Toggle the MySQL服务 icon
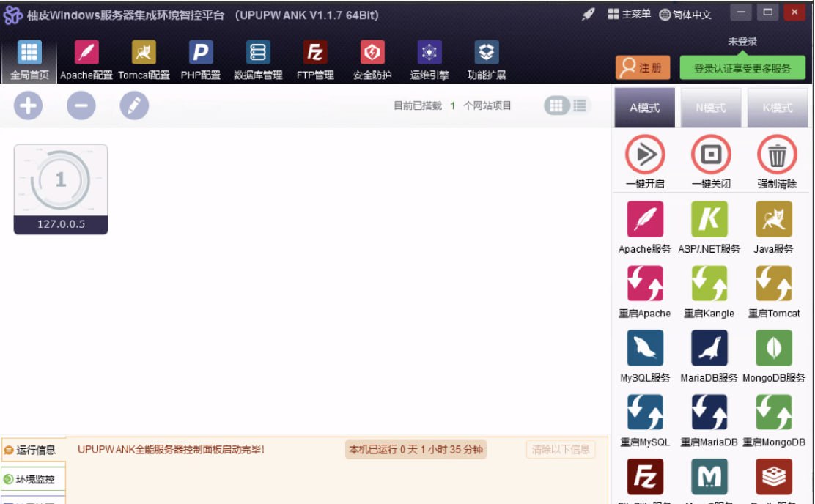 click(644, 349)
